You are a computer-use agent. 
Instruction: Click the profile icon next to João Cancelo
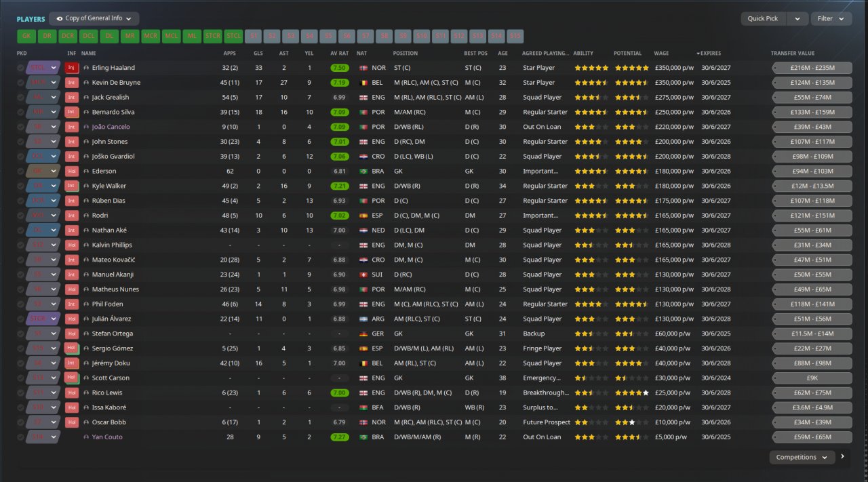click(x=86, y=127)
